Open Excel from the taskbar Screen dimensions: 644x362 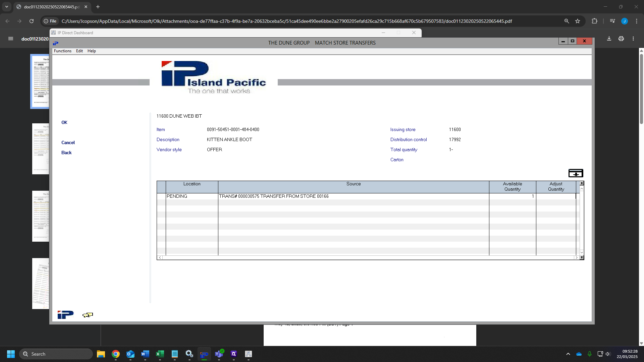coord(160,354)
